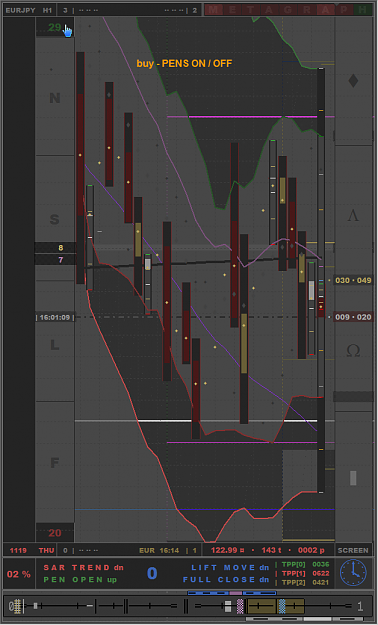Click the H1 timeframe label
Screen dimensions: 378x625
[x=47, y=10]
